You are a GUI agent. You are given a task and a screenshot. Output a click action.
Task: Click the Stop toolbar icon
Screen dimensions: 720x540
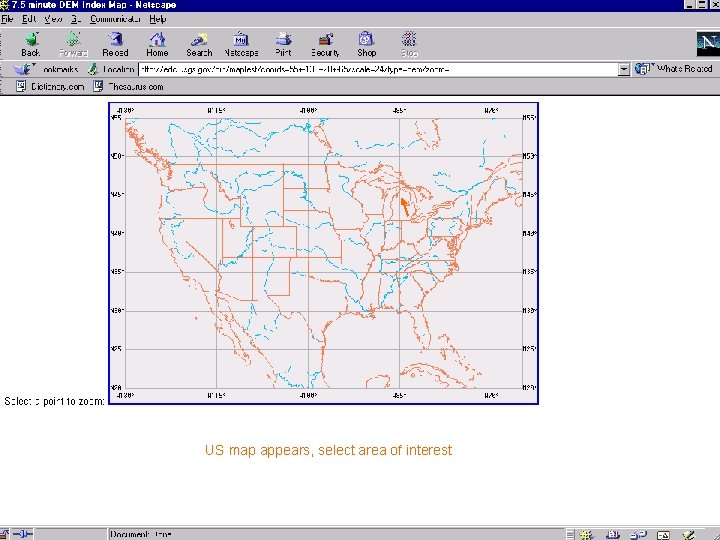[x=409, y=39]
